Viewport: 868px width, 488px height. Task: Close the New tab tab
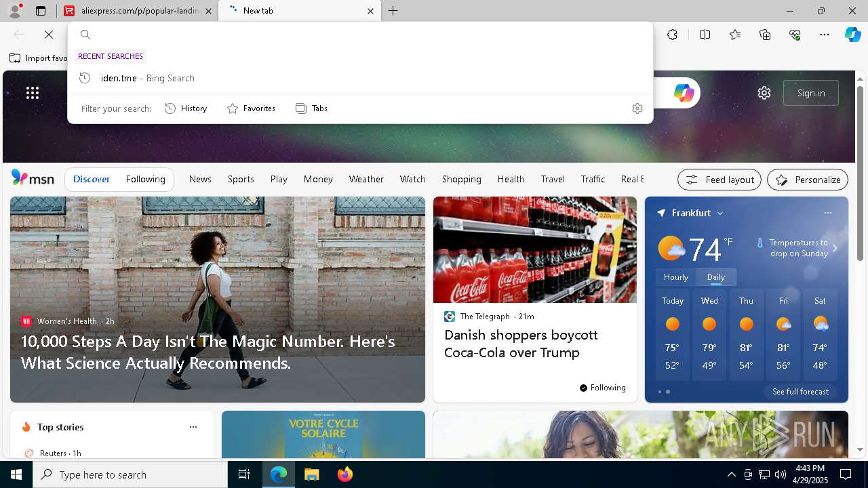click(370, 11)
